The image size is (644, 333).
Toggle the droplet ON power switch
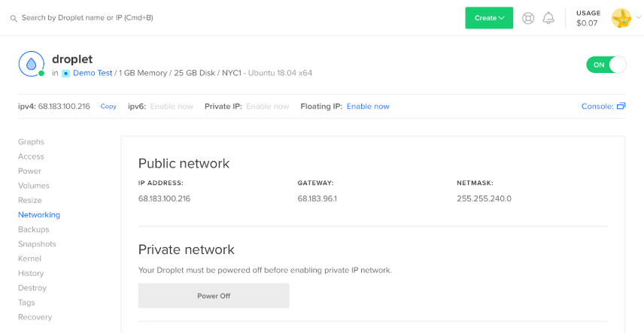click(x=606, y=65)
